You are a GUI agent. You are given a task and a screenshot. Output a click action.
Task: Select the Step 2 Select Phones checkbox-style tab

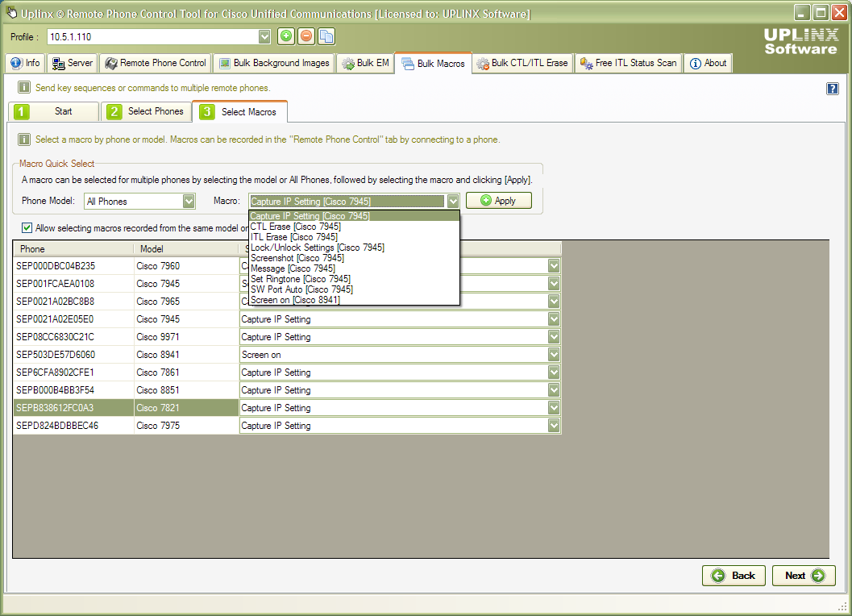pos(114,111)
